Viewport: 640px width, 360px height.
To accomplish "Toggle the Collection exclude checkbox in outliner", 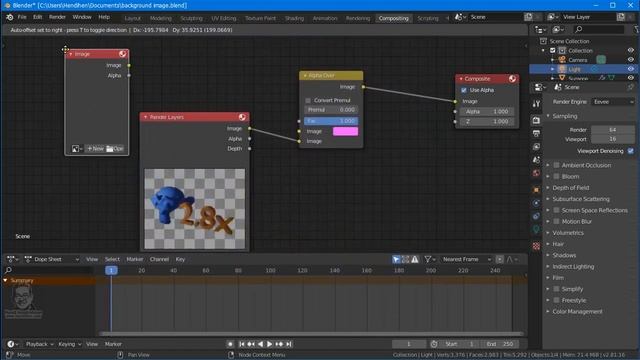I will pyautogui.click(x=553, y=51).
